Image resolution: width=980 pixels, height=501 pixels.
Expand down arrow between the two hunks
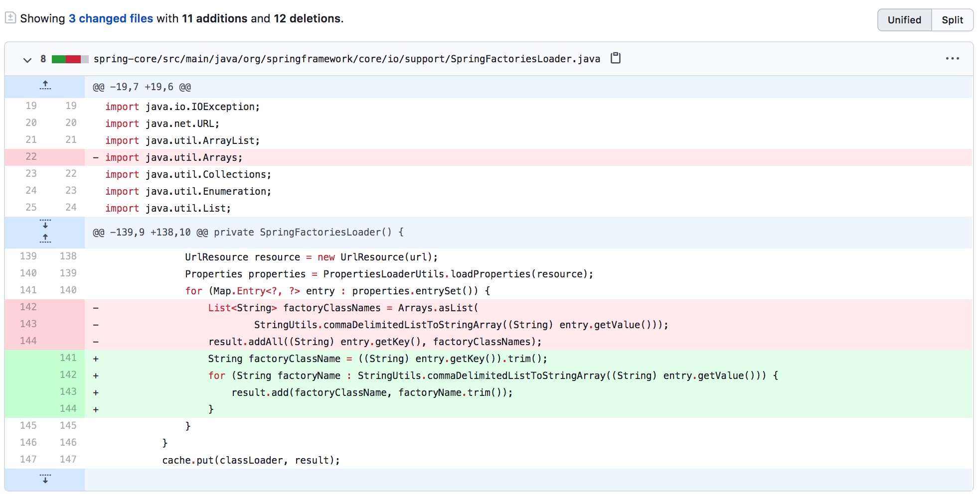(45, 224)
